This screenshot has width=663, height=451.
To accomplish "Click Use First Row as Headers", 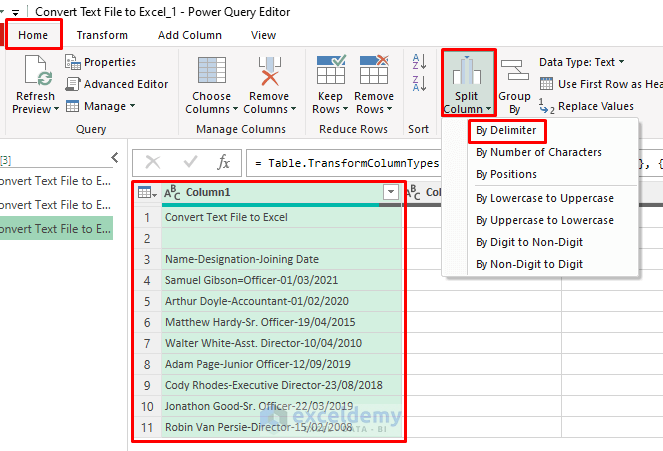I will 601,84.
